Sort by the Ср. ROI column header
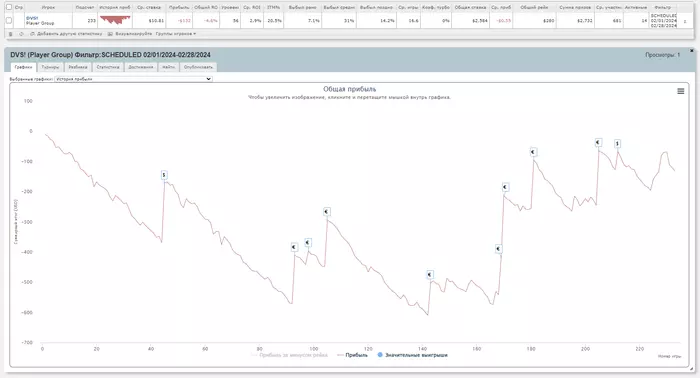 tap(252, 8)
